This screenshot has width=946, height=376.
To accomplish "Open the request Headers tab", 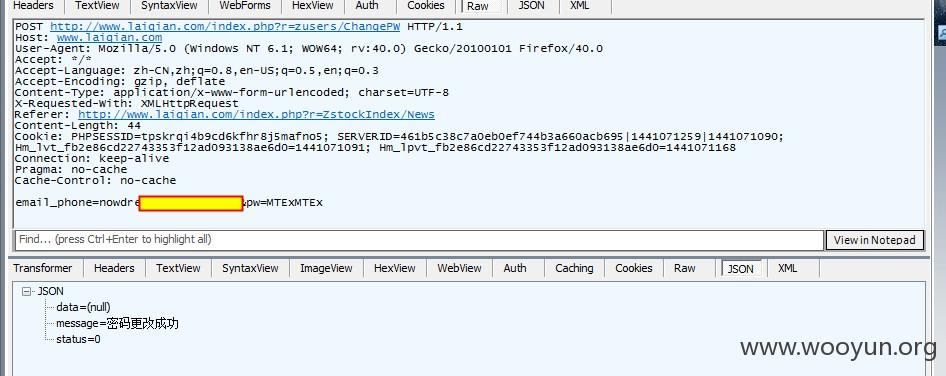I will pos(33,6).
